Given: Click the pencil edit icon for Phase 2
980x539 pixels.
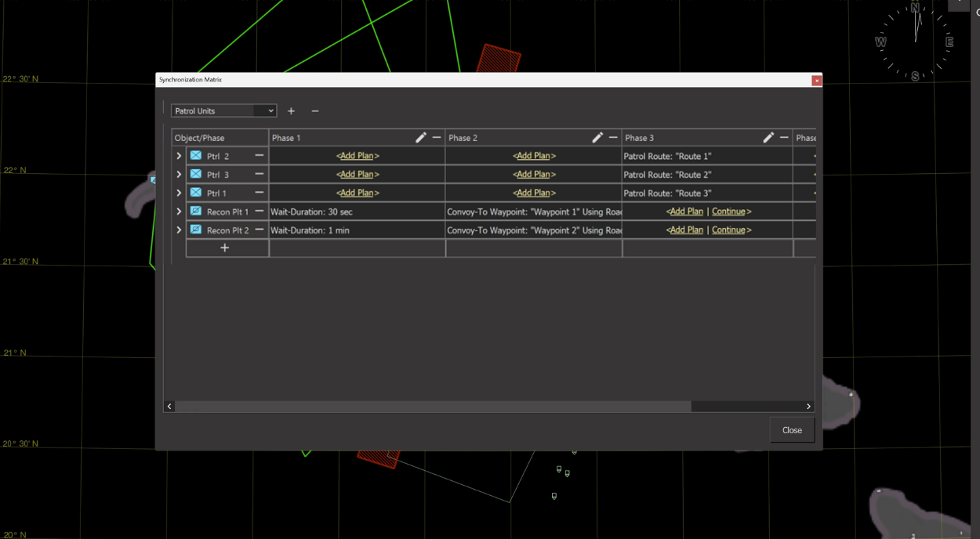Looking at the screenshot, I should click(597, 138).
